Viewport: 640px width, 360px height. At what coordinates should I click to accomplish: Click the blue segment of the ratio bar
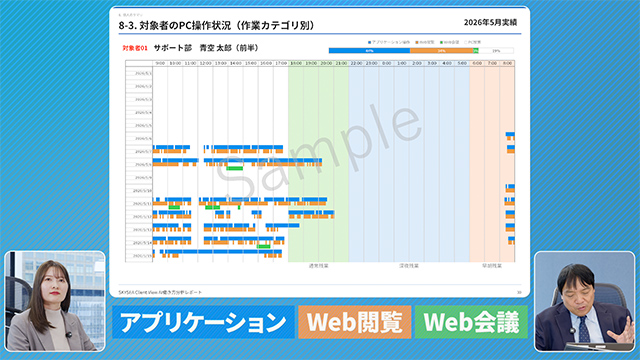click(x=369, y=51)
